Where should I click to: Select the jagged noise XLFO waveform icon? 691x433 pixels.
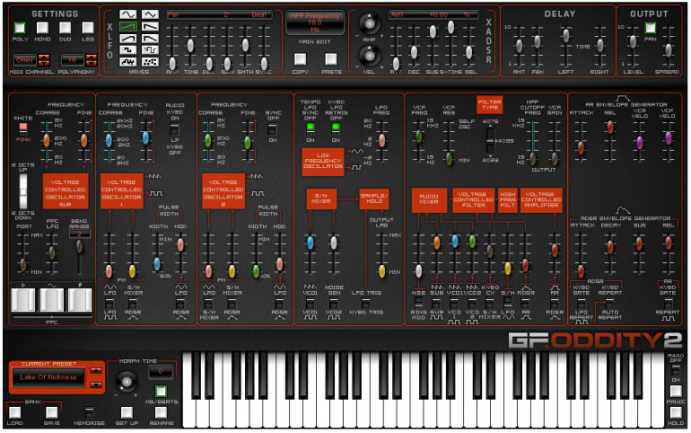[x=128, y=62]
